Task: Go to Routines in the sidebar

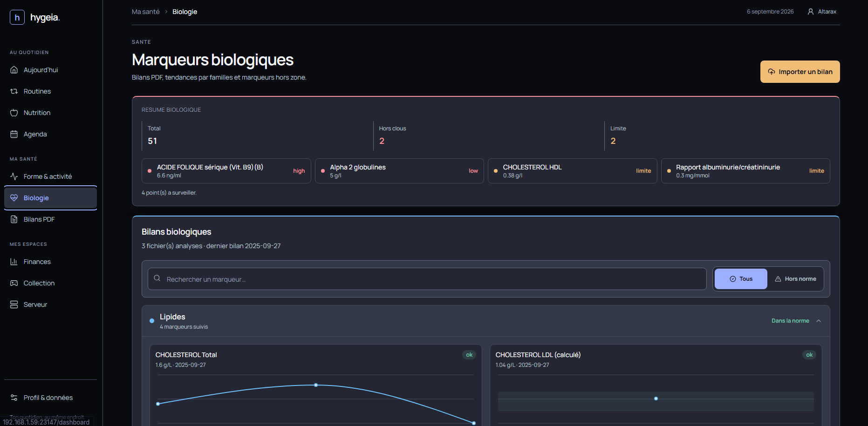Action: (x=50, y=91)
